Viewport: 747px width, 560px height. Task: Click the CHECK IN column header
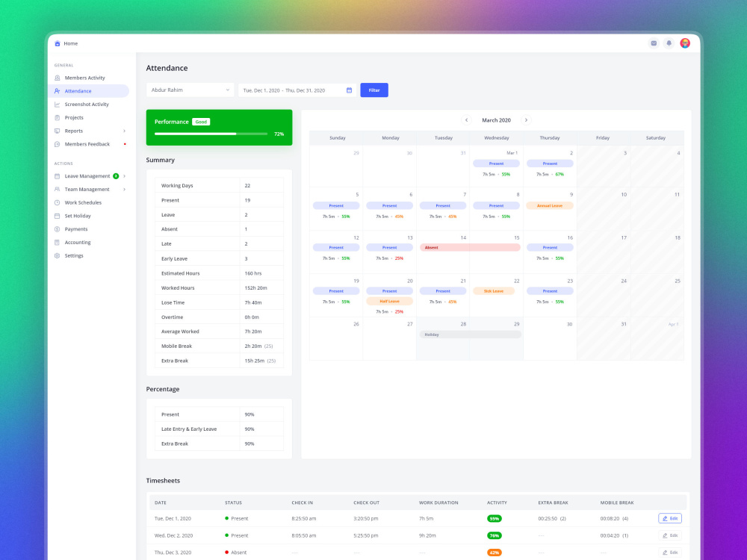pyautogui.click(x=302, y=503)
